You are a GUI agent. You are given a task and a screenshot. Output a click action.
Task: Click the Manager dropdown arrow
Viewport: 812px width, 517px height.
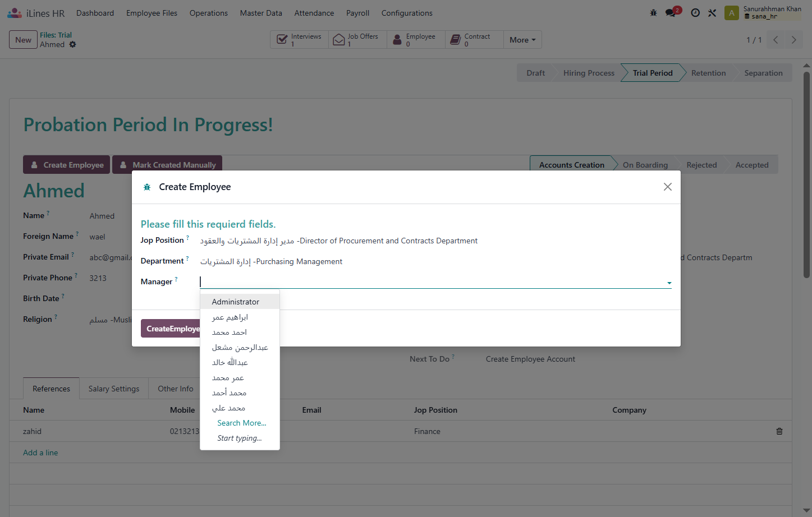669,283
